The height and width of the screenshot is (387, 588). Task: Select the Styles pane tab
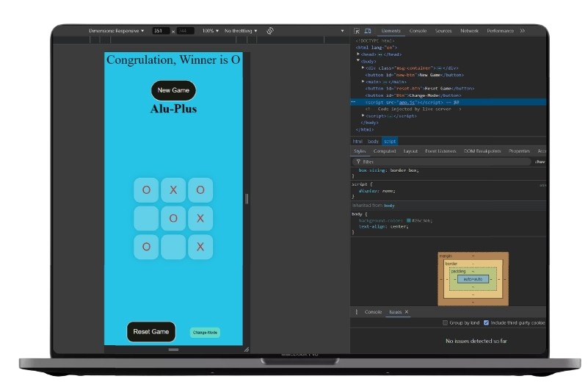360,151
